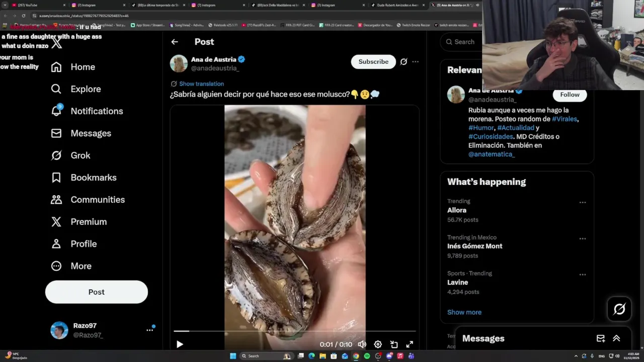The width and height of the screenshot is (644, 362).
Task: Open post's more options menu
Action: [x=415, y=62]
